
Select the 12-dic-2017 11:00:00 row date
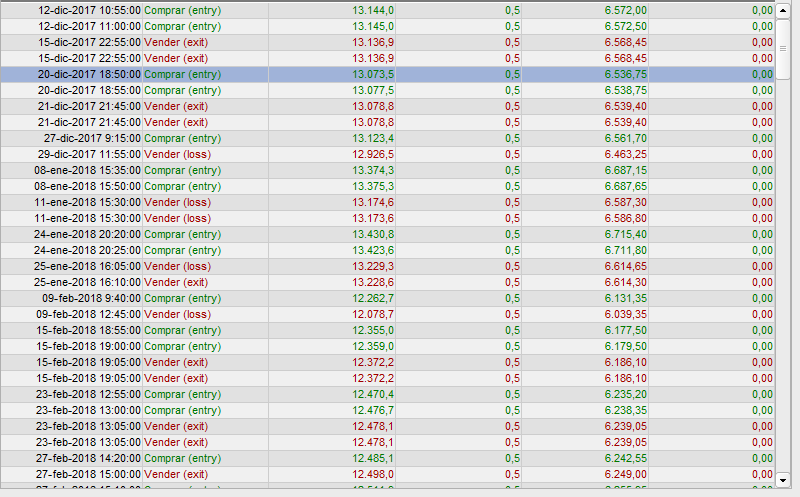[89, 26]
